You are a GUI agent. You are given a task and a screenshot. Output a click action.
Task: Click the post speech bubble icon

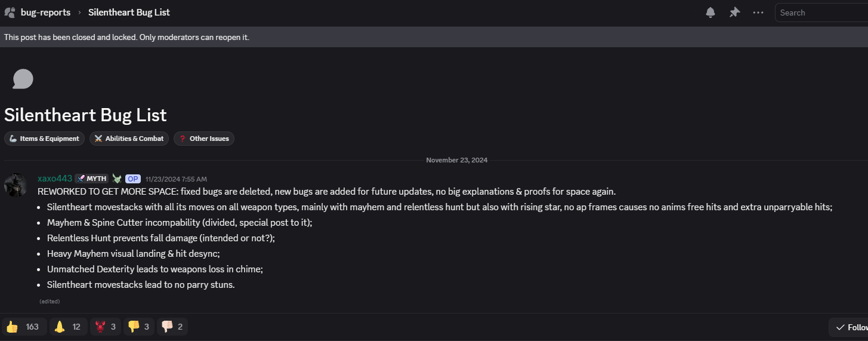23,79
